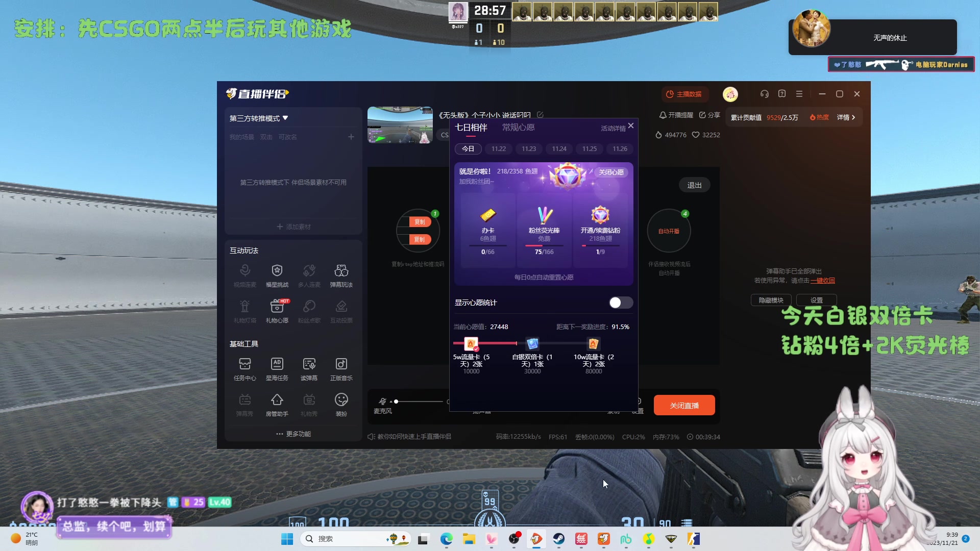The image size is (980, 551).
Task: Click 主播数据 streamer data button
Action: [684, 94]
